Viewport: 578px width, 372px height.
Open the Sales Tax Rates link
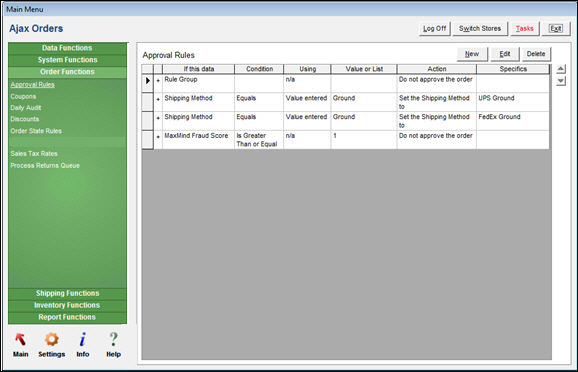tap(34, 153)
